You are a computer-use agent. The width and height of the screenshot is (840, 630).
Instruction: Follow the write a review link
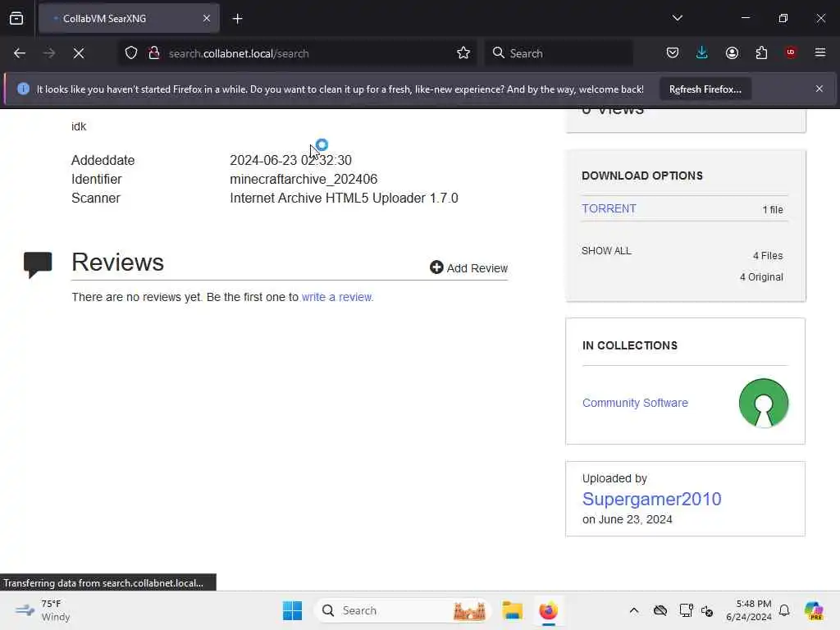coord(337,297)
